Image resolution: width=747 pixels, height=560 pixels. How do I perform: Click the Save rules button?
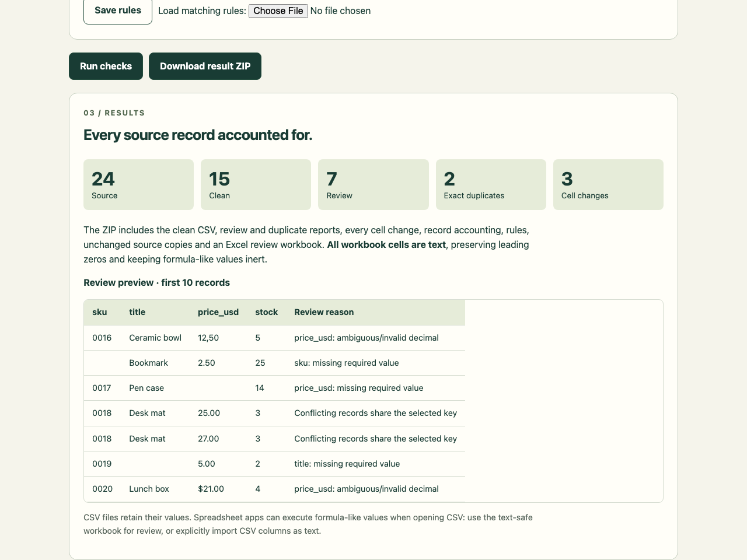click(x=118, y=10)
